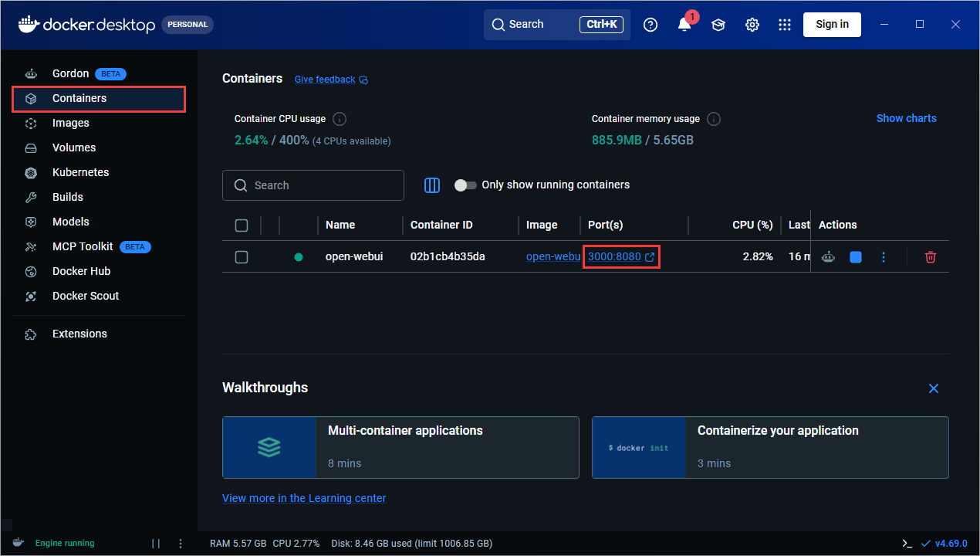
Task: Open Multi-container applications walkthrough
Action: point(400,447)
